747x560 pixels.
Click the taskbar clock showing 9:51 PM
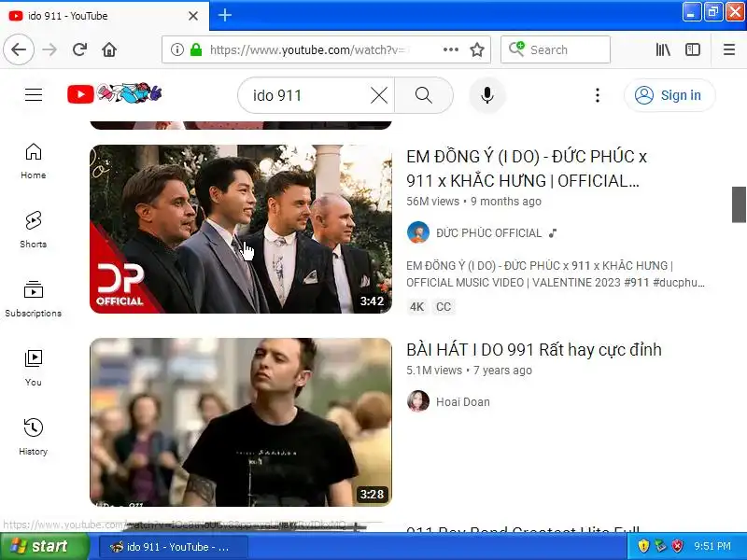pyautogui.click(x=712, y=546)
